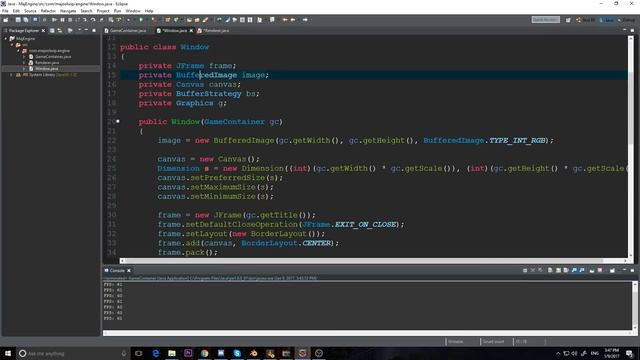Click the Forward navigation arrow in toolbar

305,20
